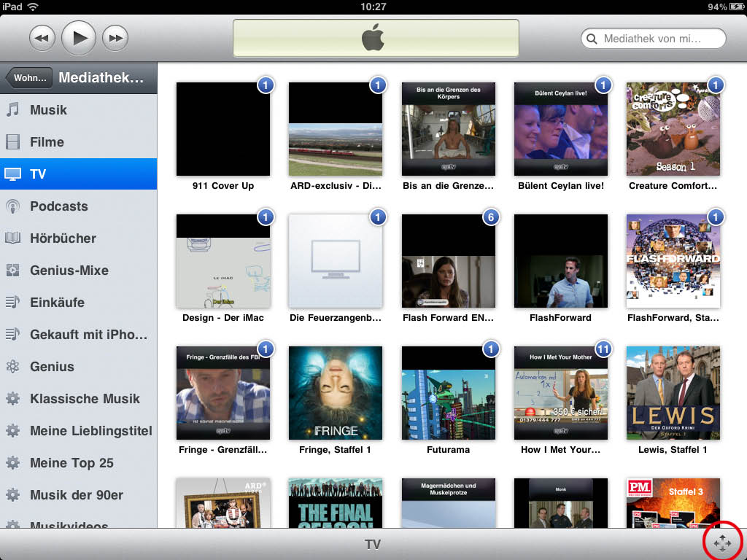Open the Meine Lieblingstitel playlist
The image size is (747, 560).
click(x=79, y=431)
